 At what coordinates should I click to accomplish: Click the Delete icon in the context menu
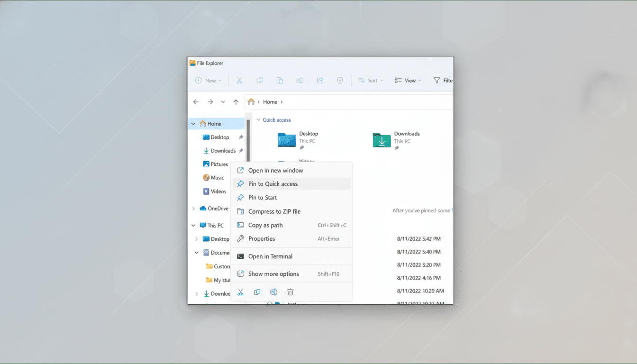290,292
